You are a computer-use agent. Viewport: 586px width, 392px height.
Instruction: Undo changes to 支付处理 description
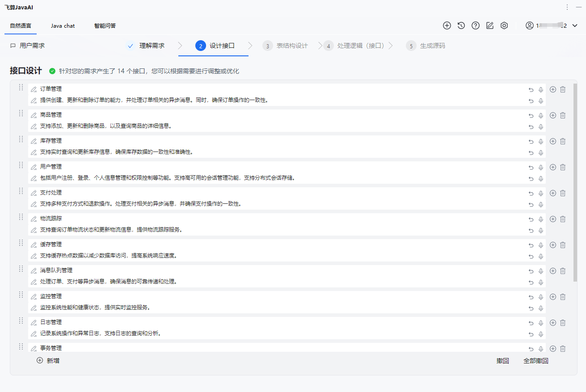pos(531,205)
